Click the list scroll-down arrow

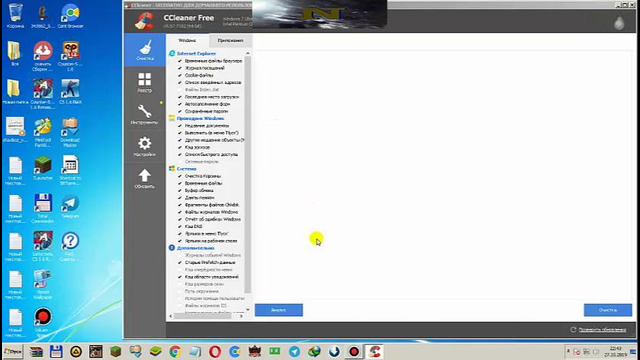coord(248,309)
